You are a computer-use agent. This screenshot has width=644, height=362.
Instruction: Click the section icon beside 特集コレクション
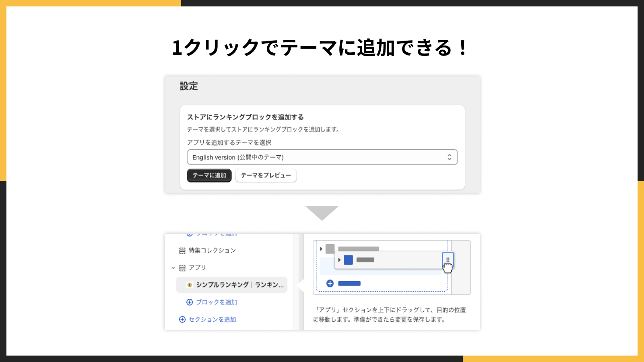click(182, 251)
